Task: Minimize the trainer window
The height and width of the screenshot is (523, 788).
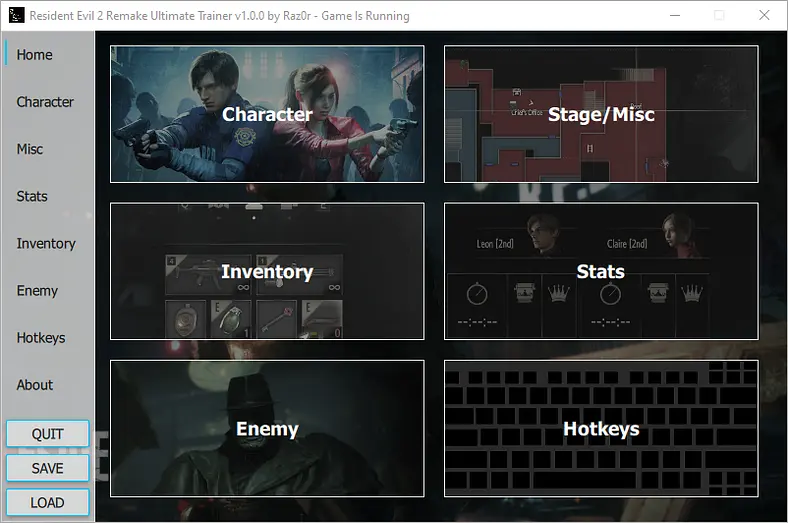Action: 675,16
